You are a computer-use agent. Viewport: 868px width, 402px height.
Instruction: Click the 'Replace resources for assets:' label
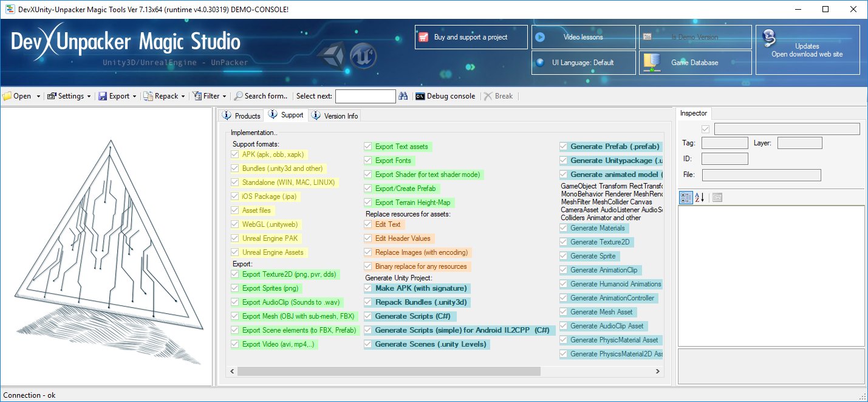[x=408, y=214]
